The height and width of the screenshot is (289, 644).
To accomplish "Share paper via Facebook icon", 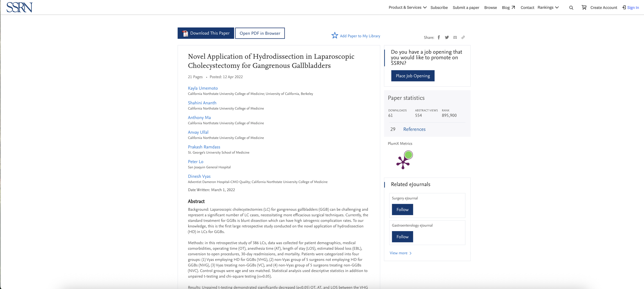I will [439, 38].
